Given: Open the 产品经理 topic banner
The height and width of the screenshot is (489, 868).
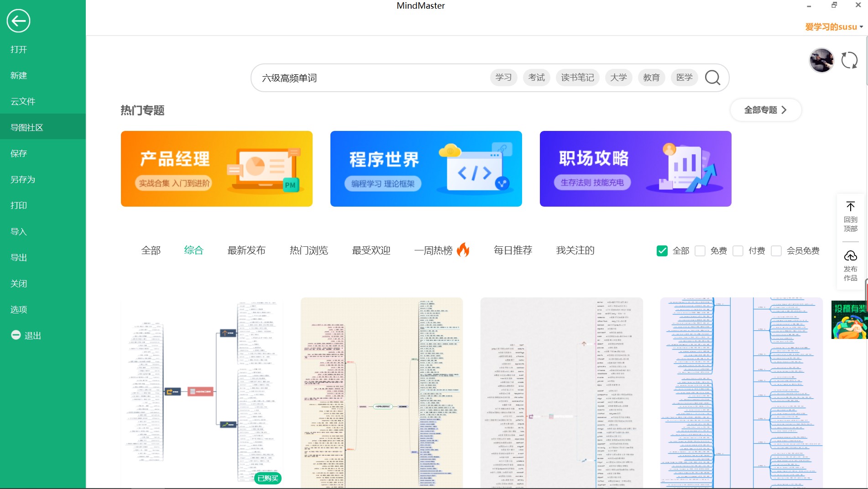Looking at the screenshot, I should 217,169.
